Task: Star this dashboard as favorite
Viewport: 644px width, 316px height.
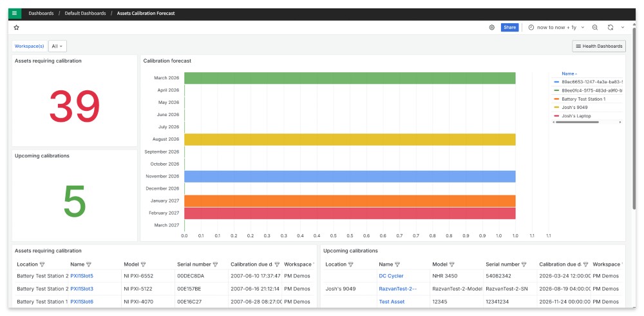Action: click(x=17, y=28)
